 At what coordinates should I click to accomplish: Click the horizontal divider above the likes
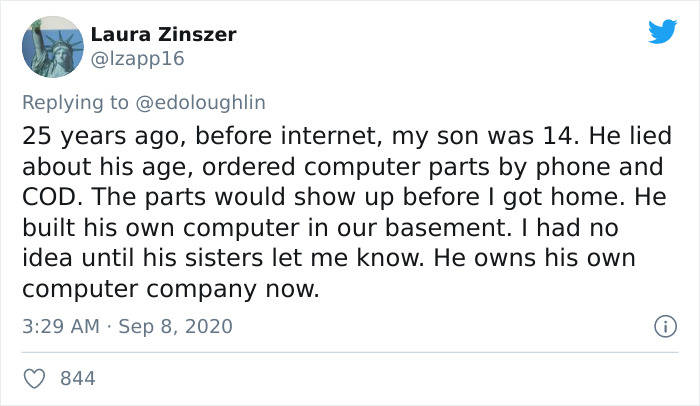(x=350, y=352)
